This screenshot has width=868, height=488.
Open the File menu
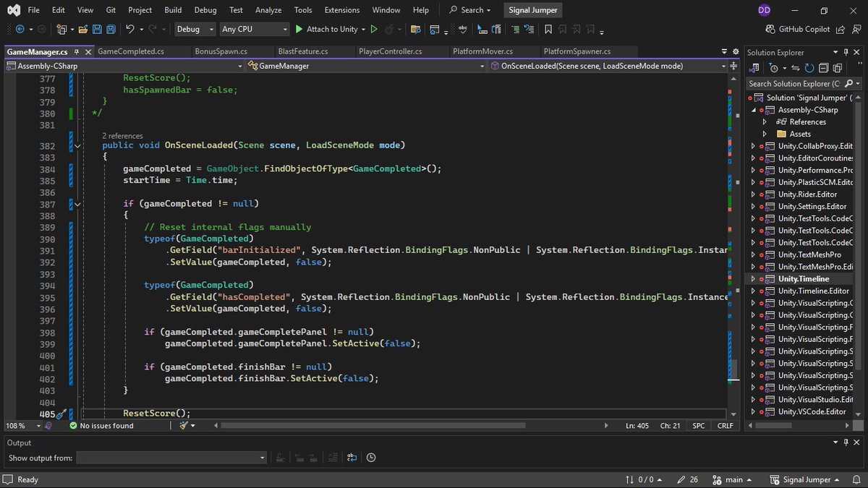[x=33, y=10]
